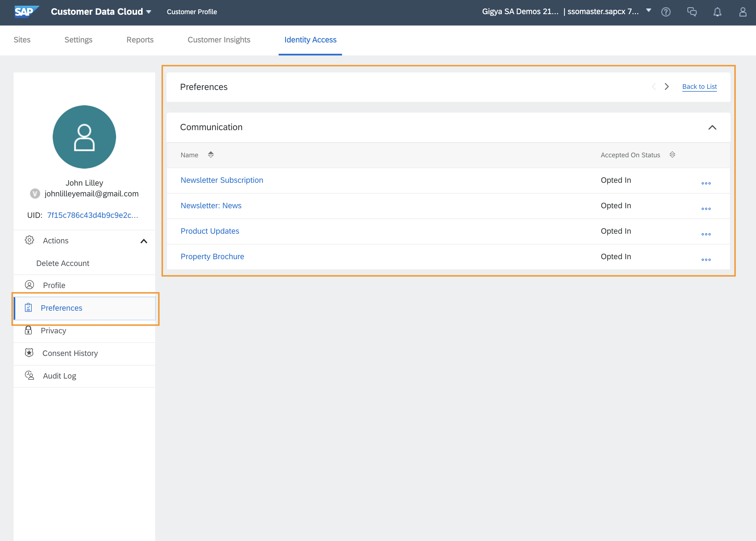756x541 pixels.
Task: Open user account icon in header
Action: [x=743, y=12]
